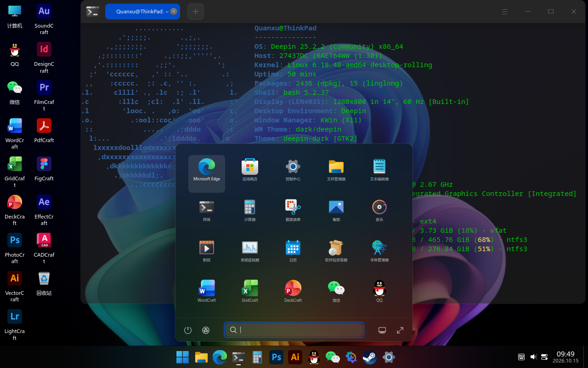Open launcher settings icon beside power button
This screenshot has height=368, width=588.
coord(206,330)
